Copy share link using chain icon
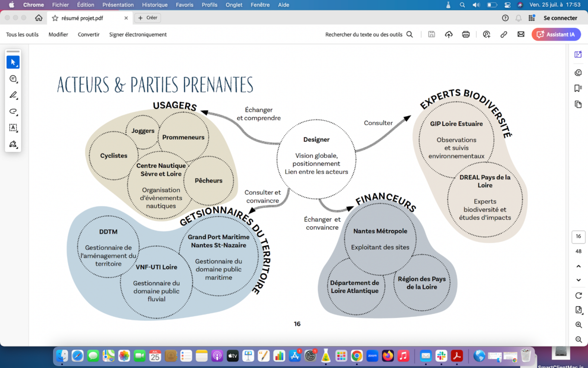This screenshot has height=368, width=588. pos(503,34)
